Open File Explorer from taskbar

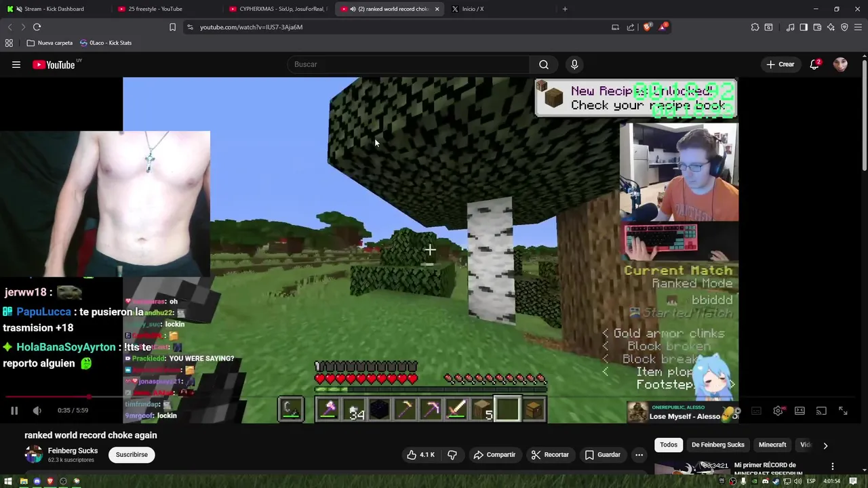(x=24, y=481)
